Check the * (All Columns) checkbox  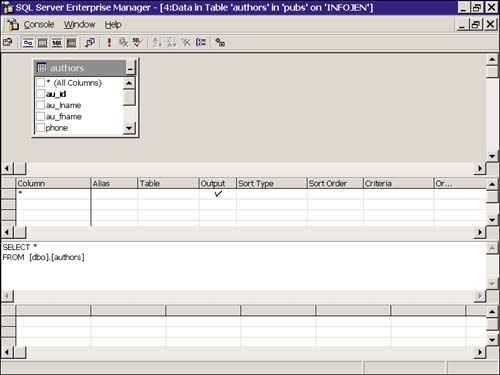click(40, 82)
